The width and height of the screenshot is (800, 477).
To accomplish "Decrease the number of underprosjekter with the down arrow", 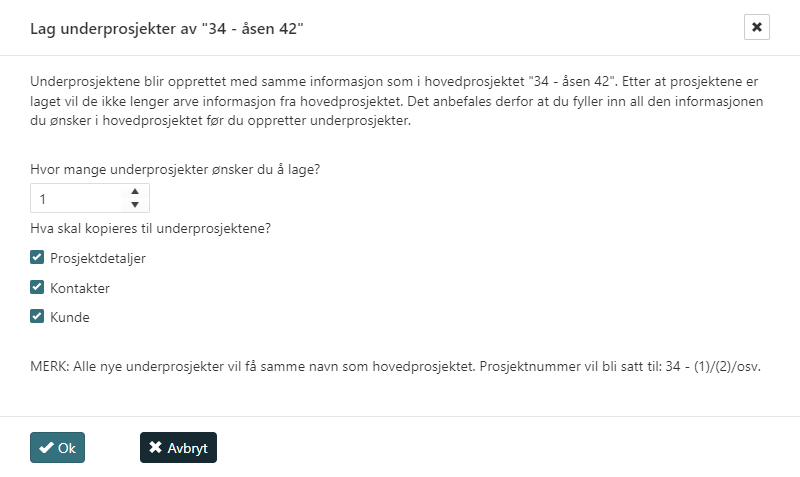I will point(135,205).
